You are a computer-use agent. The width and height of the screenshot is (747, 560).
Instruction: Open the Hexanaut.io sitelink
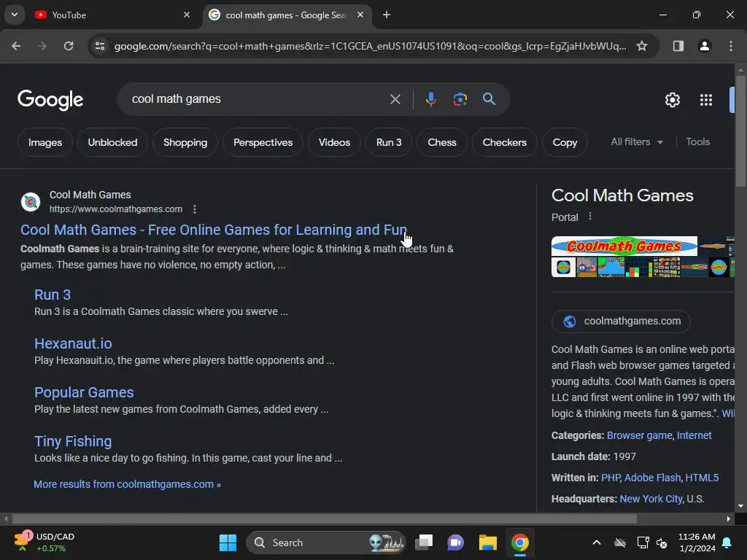[73, 343]
